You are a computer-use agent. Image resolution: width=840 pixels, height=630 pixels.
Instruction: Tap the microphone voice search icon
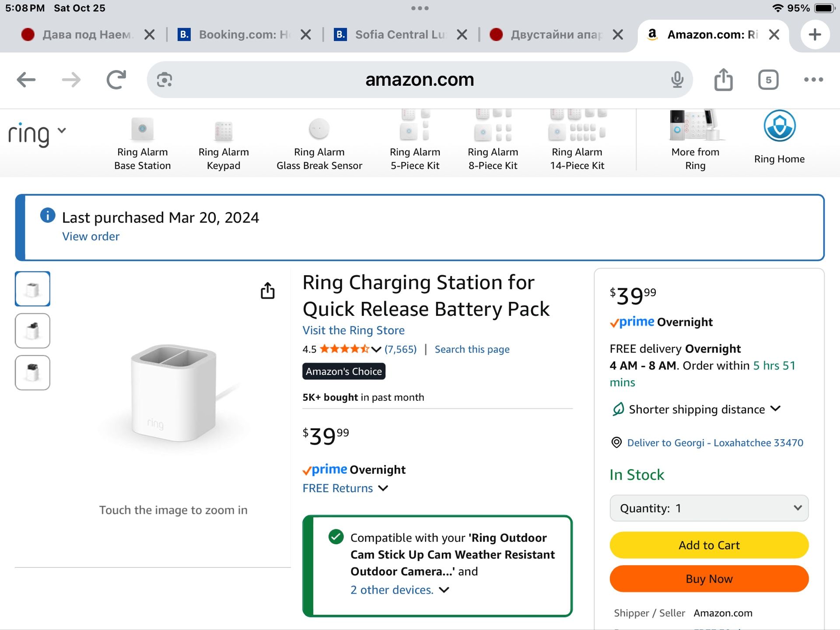[677, 80]
